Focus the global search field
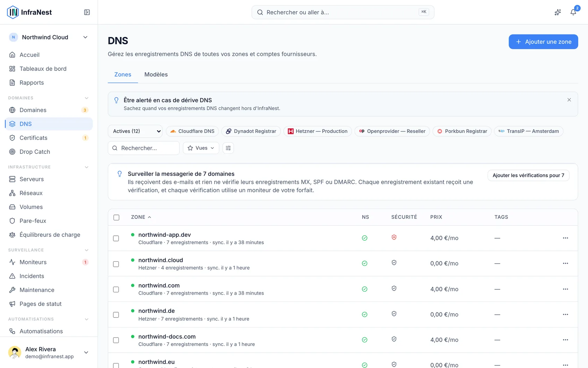 [343, 12]
